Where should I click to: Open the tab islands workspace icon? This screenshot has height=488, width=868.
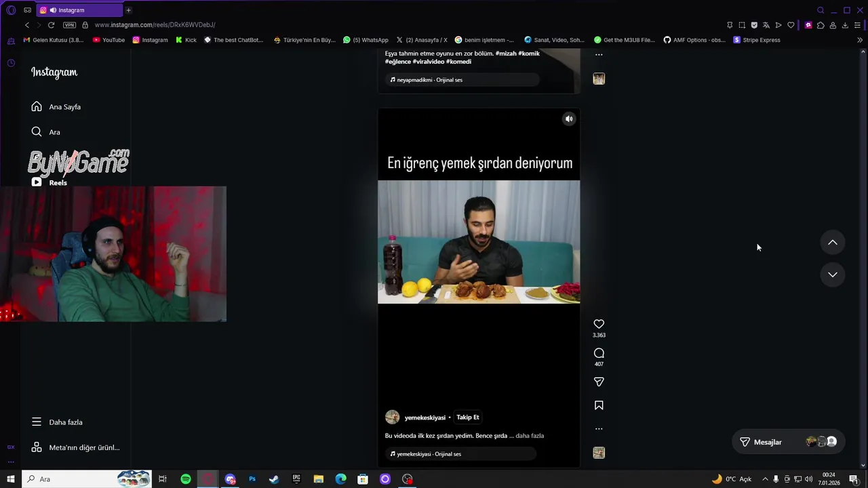tap(27, 10)
